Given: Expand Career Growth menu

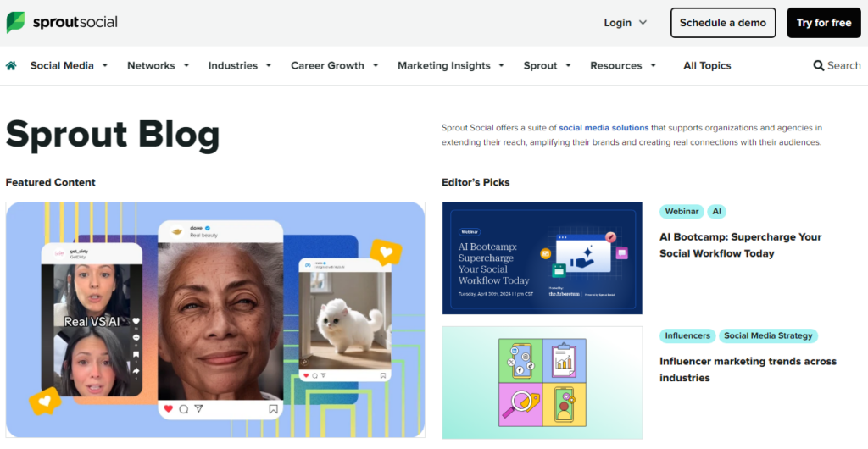Looking at the screenshot, I should point(334,65).
